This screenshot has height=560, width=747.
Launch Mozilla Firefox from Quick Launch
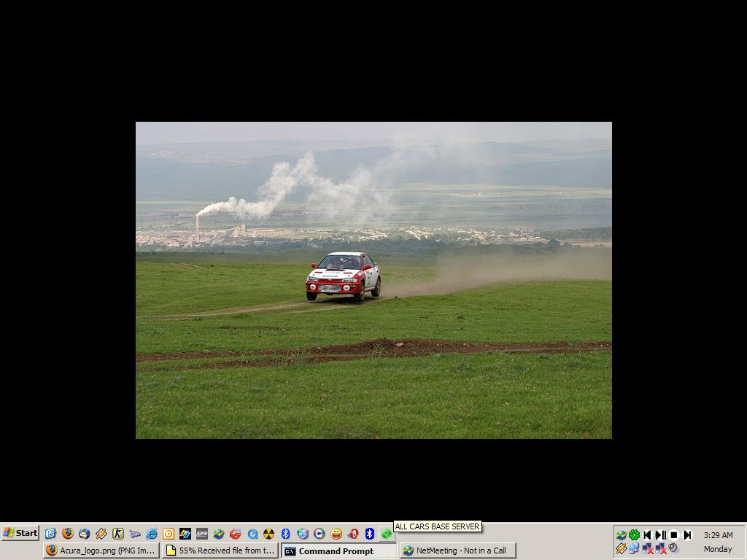pos(68,533)
